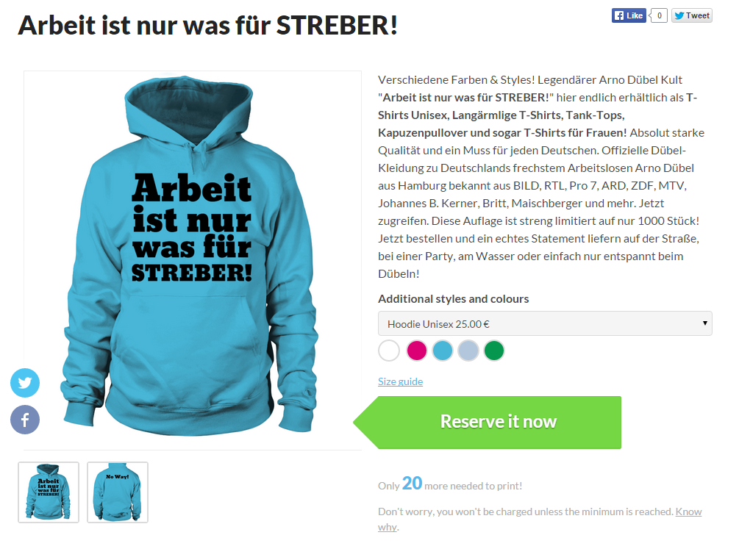The width and height of the screenshot is (739, 560).
Task: Click the dropdown arrow of style selector
Action: (704, 323)
